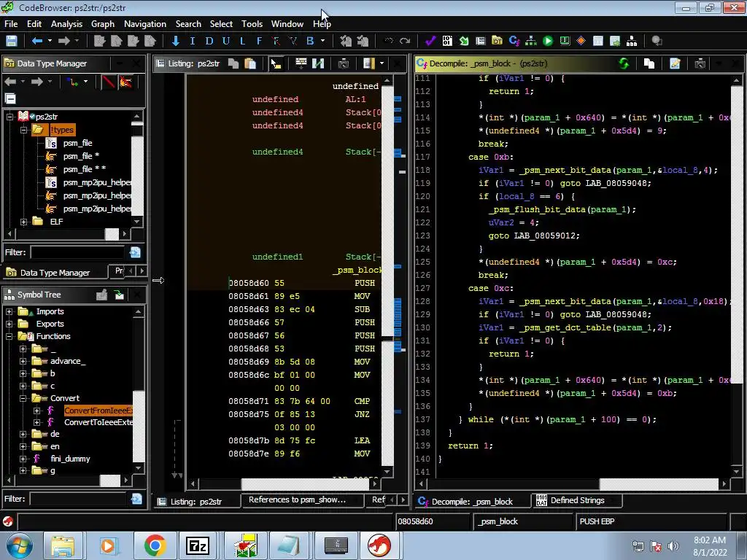The height and width of the screenshot is (560, 747).
Task: Open the Analysis menu
Action: (x=66, y=24)
